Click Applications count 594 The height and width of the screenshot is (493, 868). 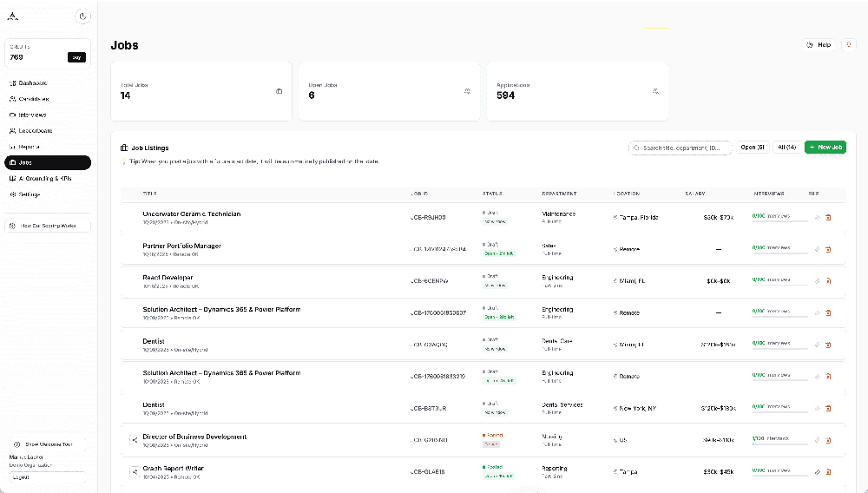pyautogui.click(x=505, y=95)
